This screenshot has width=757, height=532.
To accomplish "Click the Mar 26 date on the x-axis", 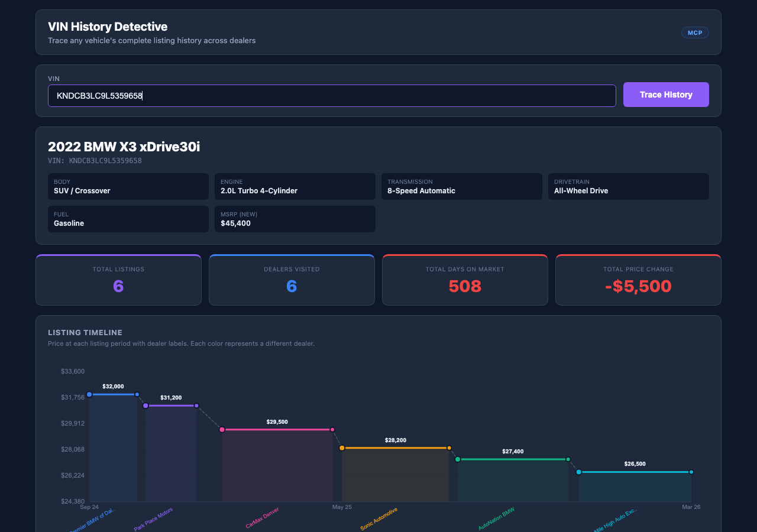I will 691,507.
